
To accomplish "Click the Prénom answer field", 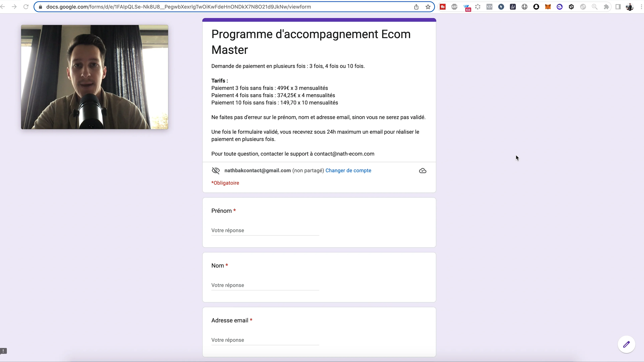I will (265, 230).
